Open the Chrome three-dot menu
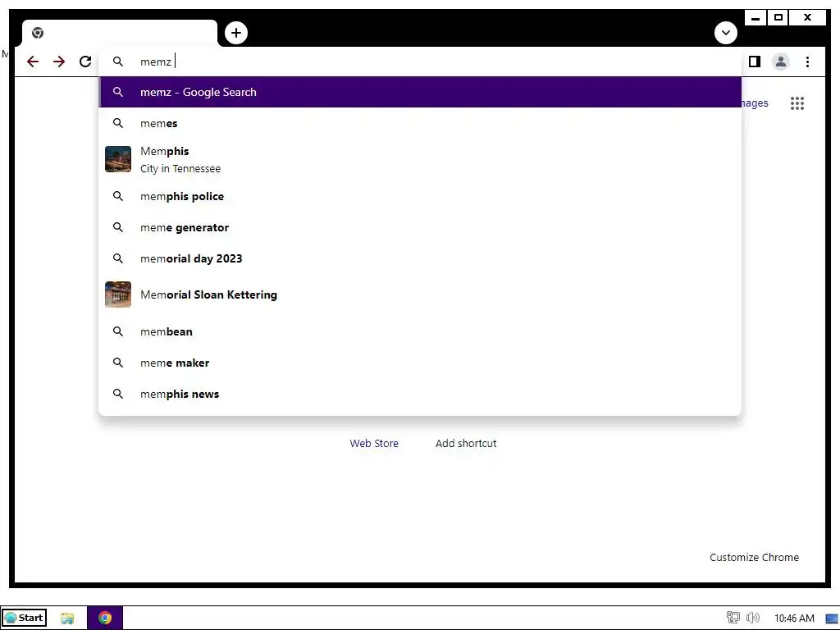 point(807,62)
